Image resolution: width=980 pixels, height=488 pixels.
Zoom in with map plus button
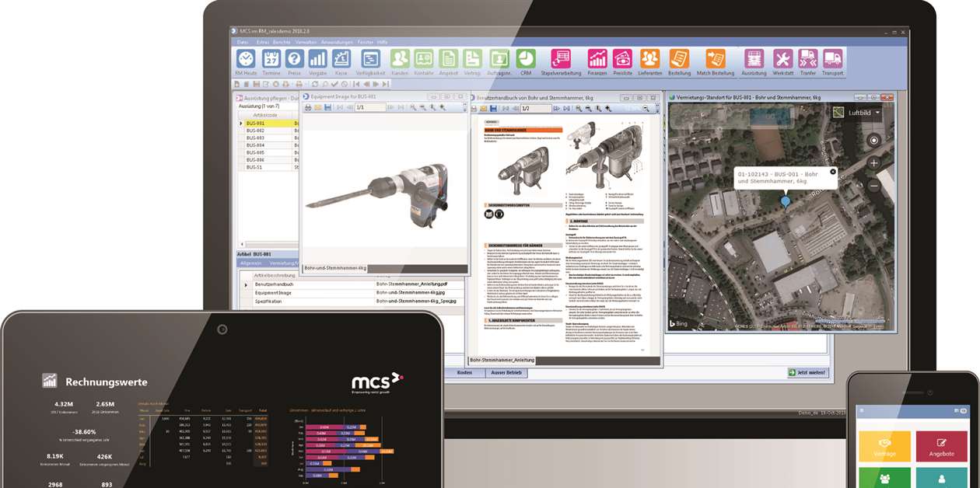pyautogui.click(x=873, y=163)
